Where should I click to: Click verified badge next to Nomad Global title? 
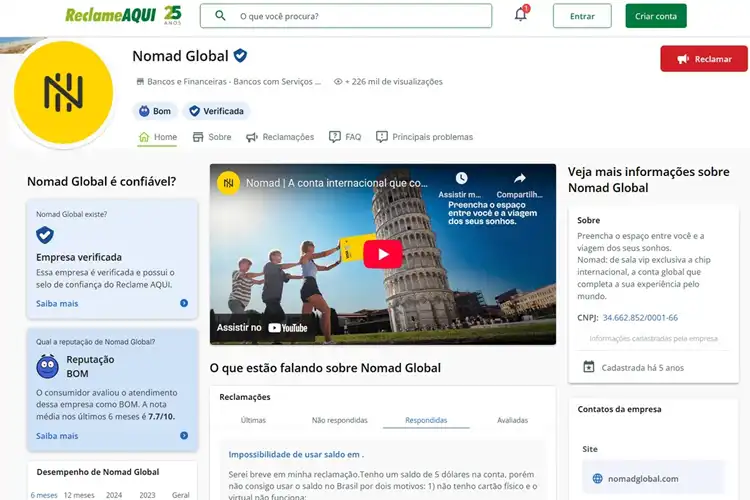[240, 56]
